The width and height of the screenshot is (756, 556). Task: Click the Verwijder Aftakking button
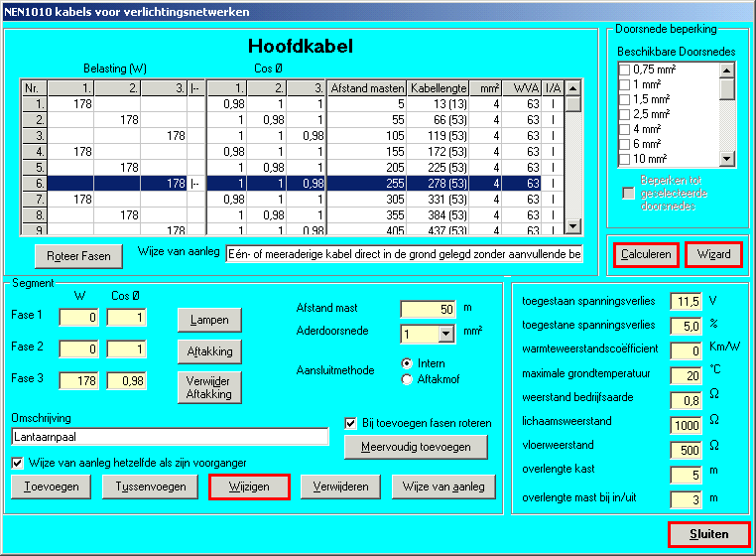pyautogui.click(x=209, y=387)
